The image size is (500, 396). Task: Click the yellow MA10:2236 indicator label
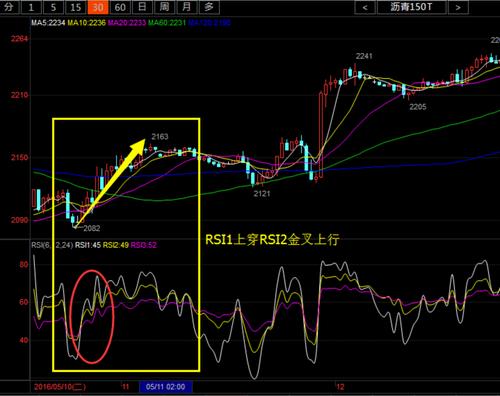(x=87, y=23)
